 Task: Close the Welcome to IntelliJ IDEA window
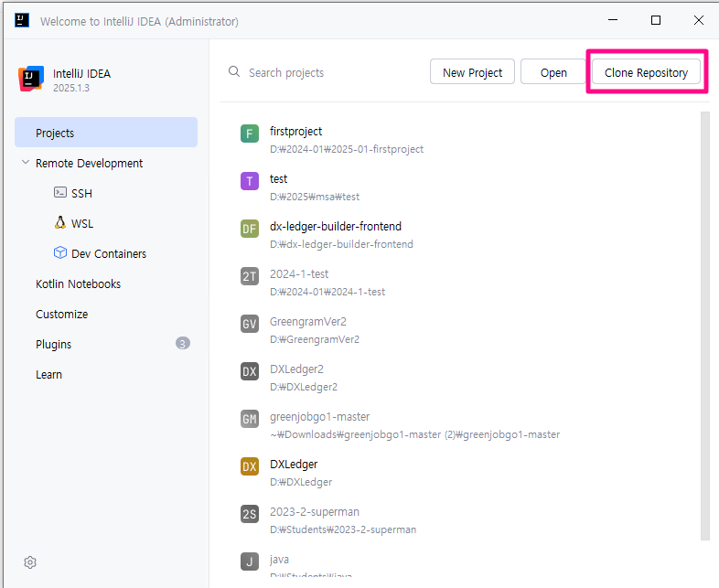tap(698, 20)
